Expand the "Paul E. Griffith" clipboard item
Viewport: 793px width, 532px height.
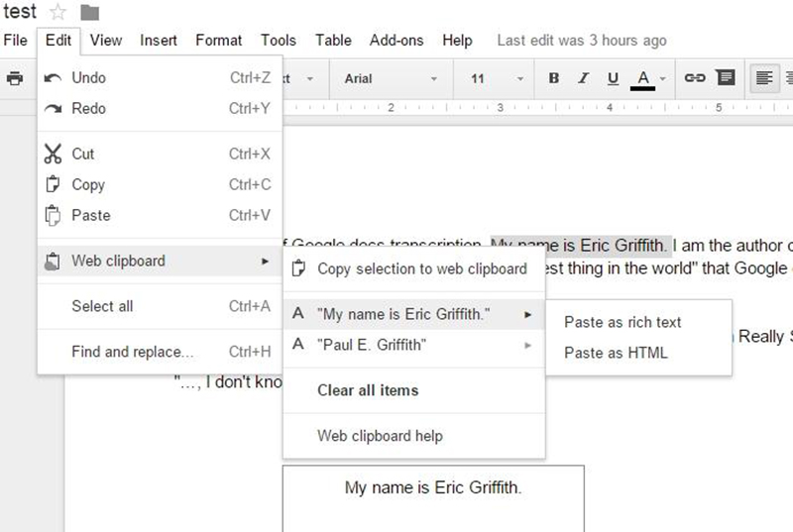coord(413,345)
